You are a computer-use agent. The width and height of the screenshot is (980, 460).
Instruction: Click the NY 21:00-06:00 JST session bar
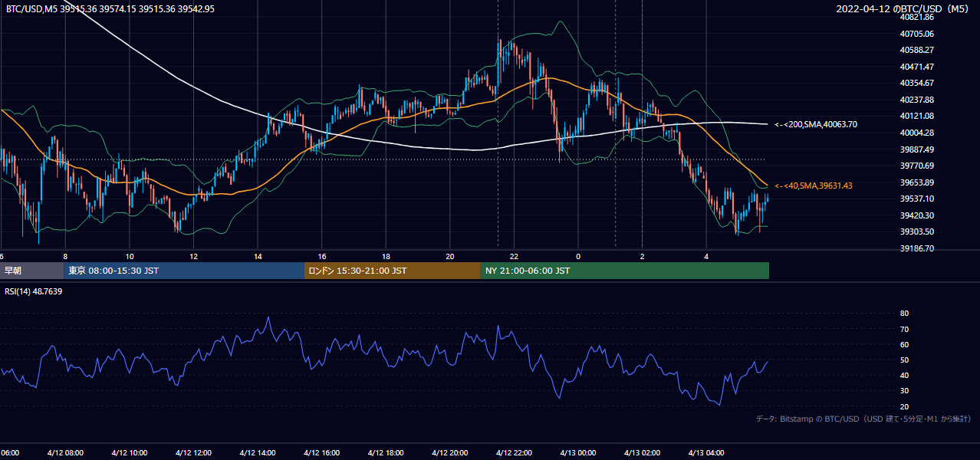(625, 271)
